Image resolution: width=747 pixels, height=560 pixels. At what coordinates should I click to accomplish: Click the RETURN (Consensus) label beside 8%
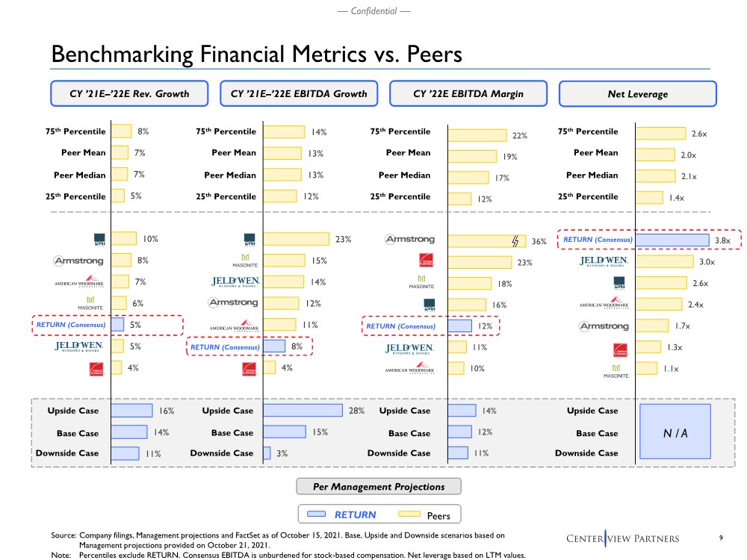click(224, 347)
